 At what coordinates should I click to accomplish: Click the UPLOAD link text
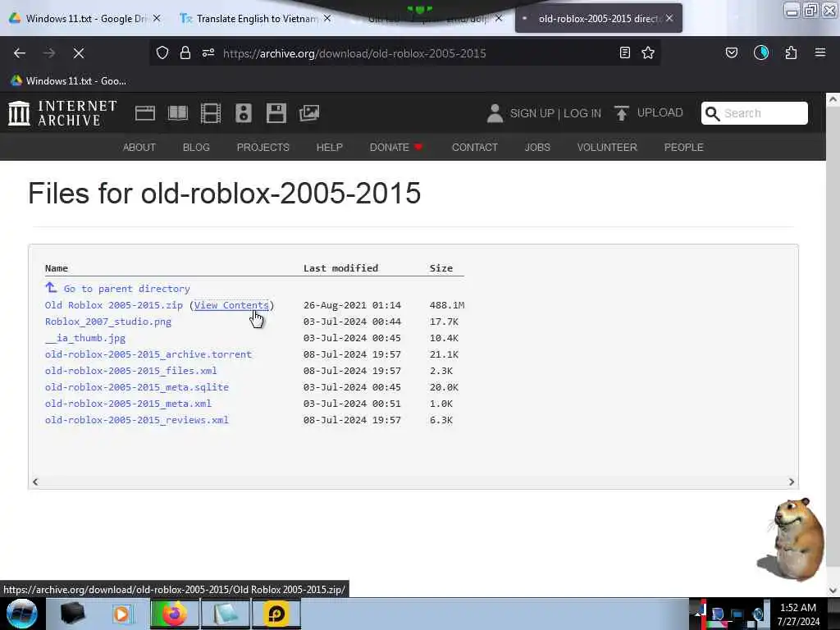tap(660, 112)
